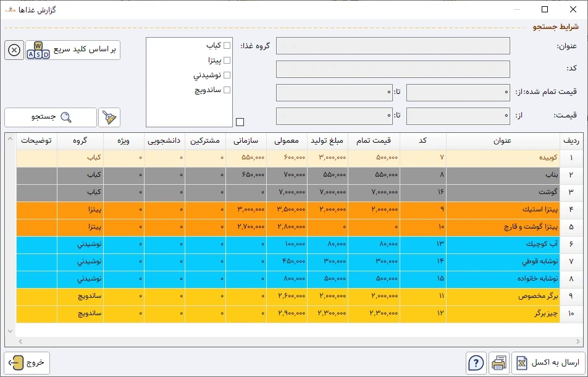Click the ارسال به اکسل export button
The width and height of the screenshot is (588, 377).
tap(547, 363)
